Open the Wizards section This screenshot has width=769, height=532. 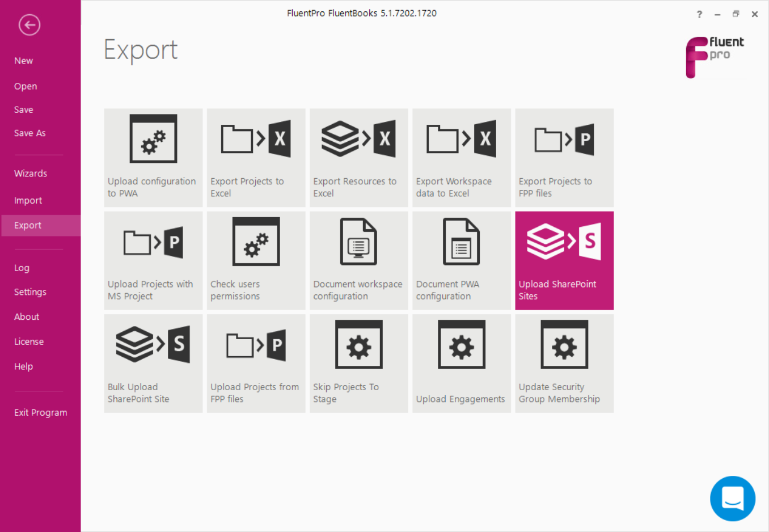[x=31, y=174]
